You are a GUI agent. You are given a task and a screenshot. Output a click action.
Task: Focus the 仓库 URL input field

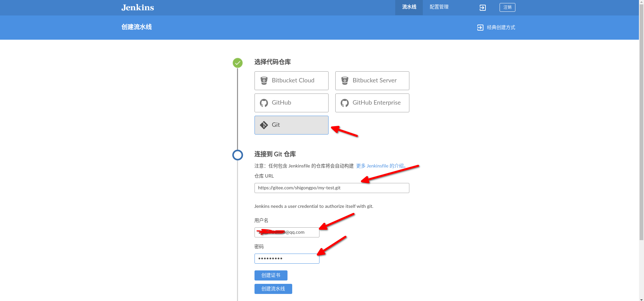click(x=332, y=188)
